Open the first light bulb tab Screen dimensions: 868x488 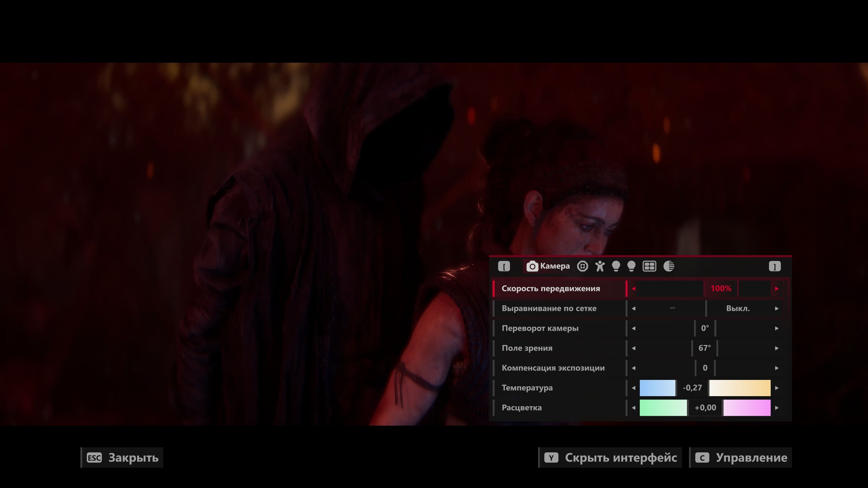[616, 266]
